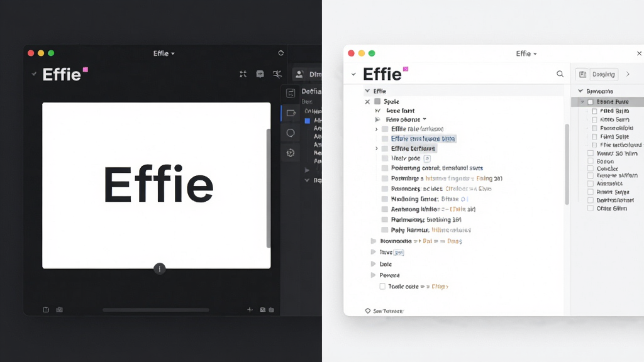Open the Effie title dropdown in dark window
Viewport: 644px width, 362px height.
164,53
